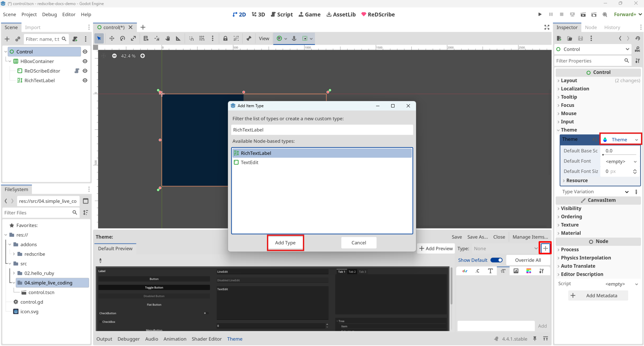
Task: Click the Default Font Size stepper arrows
Action: tap(635, 171)
